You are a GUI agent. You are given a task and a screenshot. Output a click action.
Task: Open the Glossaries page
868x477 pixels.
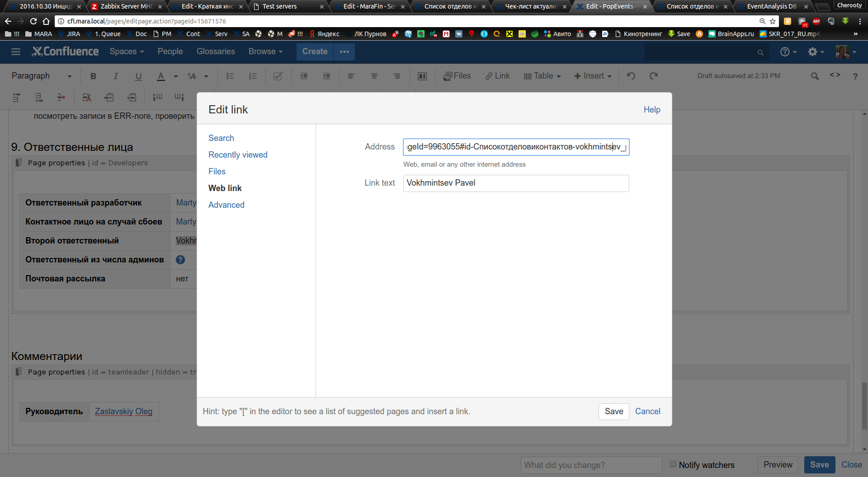[x=216, y=51]
